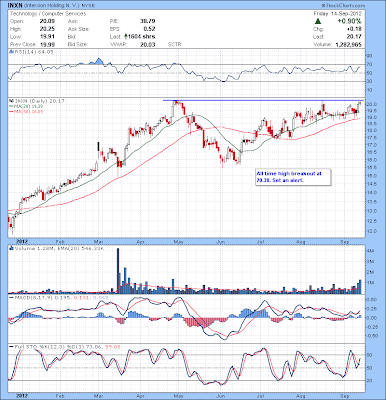Click the 'All time high breakout' annotation box
The width and height of the screenshot is (386, 400).
pyautogui.click(x=293, y=177)
